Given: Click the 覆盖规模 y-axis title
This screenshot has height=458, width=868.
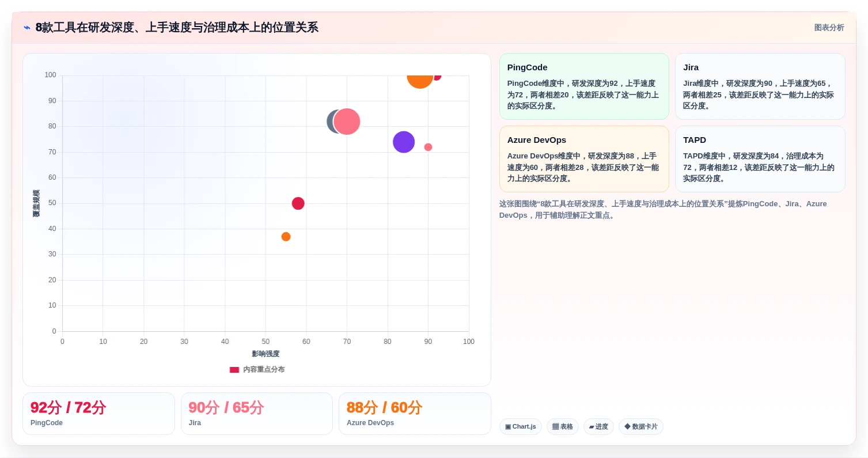Looking at the screenshot, I should point(36,203).
